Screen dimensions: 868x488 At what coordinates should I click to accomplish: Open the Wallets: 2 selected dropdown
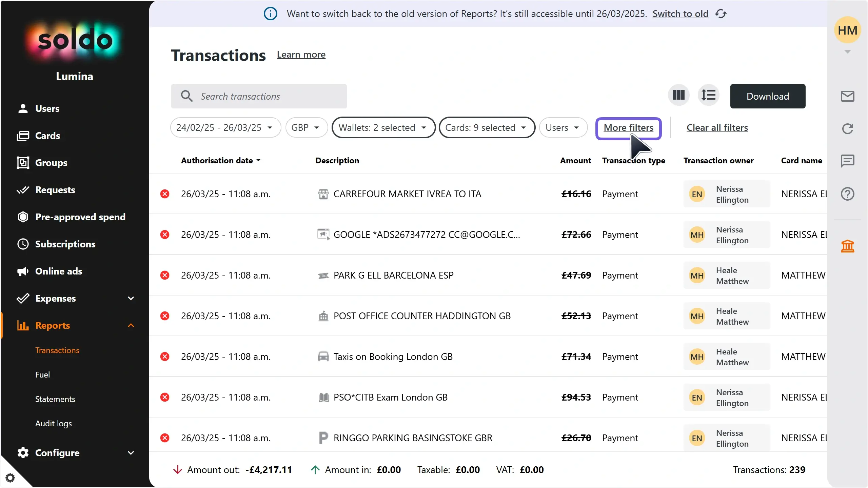click(383, 127)
